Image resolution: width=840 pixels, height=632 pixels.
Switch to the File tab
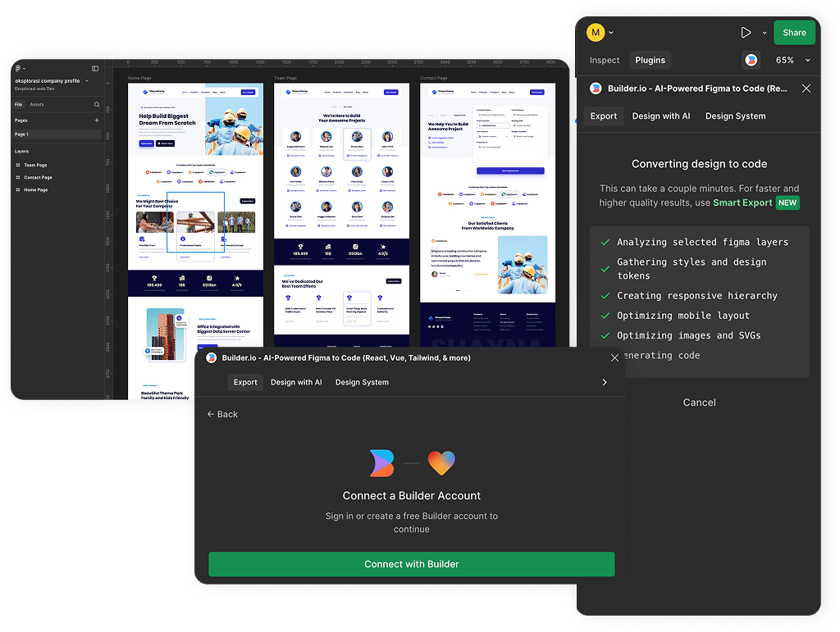click(x=19, y=105)
